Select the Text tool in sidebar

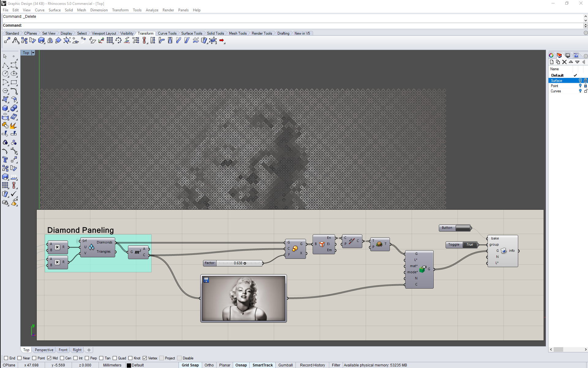[x=5, y=159]
